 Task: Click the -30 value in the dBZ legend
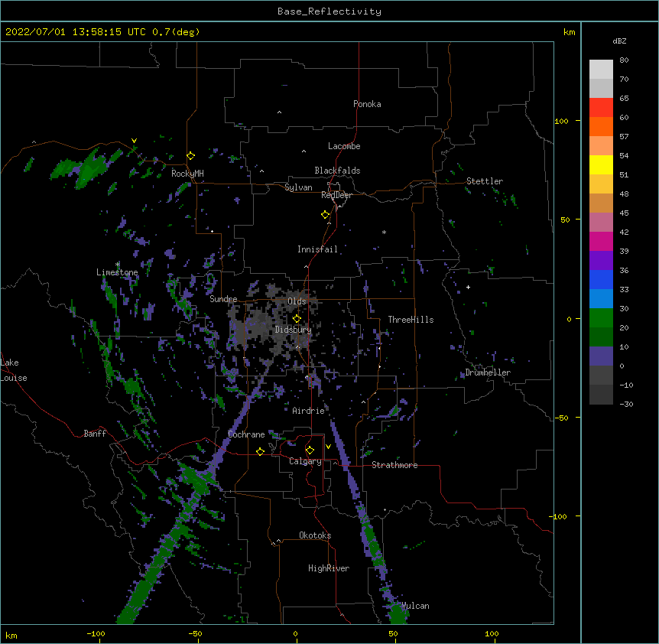pos(626,404)
